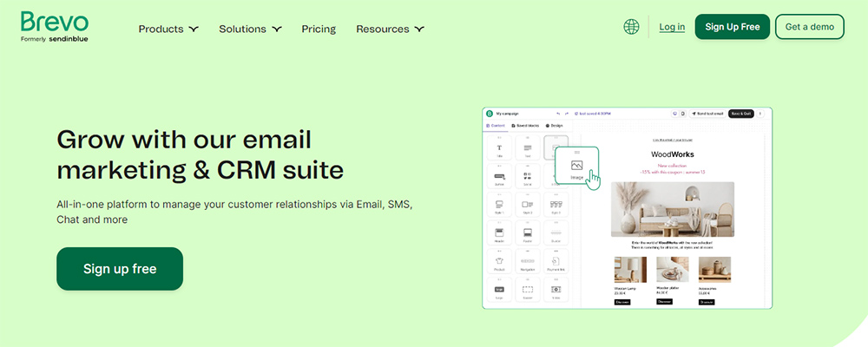Select mobile preview icon in editor
Screen dimensions: 868x347
[682, 114]
